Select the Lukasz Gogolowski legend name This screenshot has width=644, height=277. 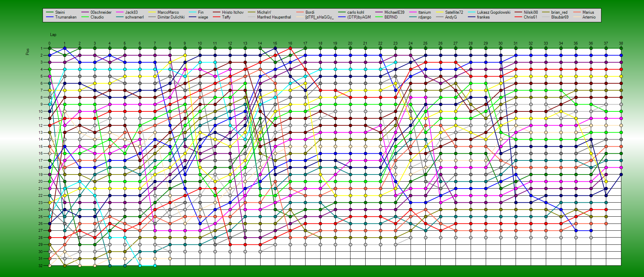coord(494,12)
